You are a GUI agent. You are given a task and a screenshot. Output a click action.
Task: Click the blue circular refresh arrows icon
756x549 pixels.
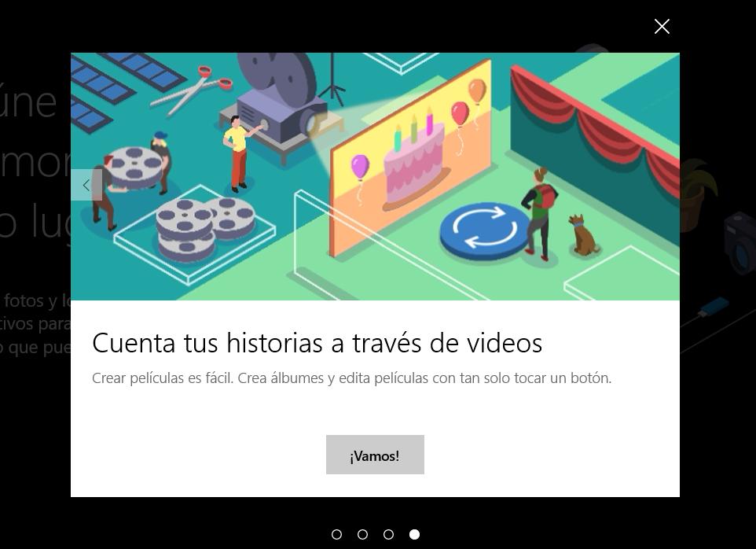click(x=483, y=229)
